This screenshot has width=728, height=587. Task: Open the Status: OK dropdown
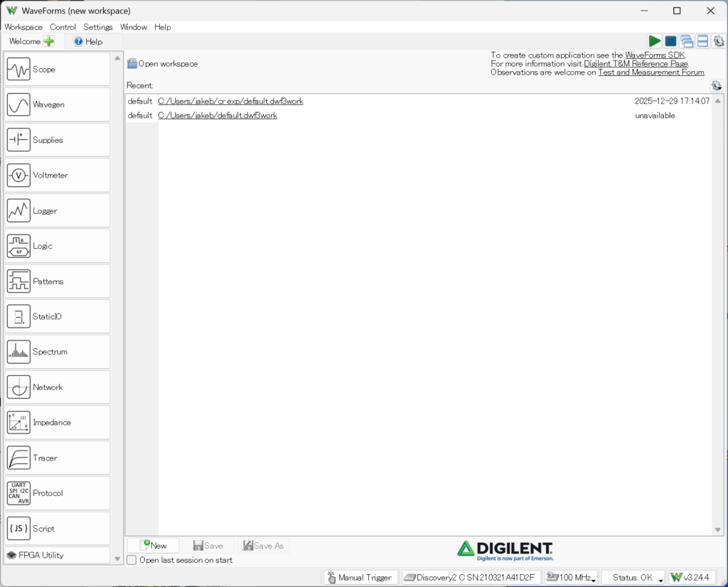[633, 578]
